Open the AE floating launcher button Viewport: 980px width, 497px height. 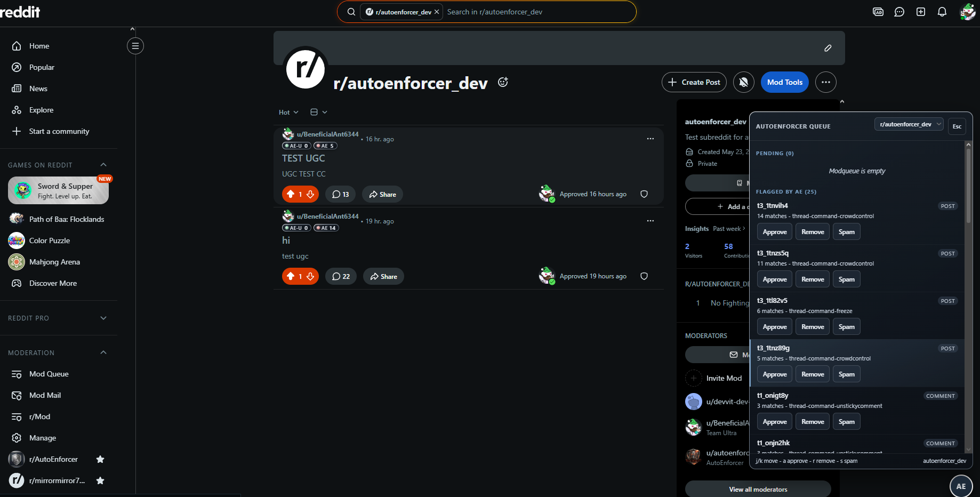(x=961, y=486)
